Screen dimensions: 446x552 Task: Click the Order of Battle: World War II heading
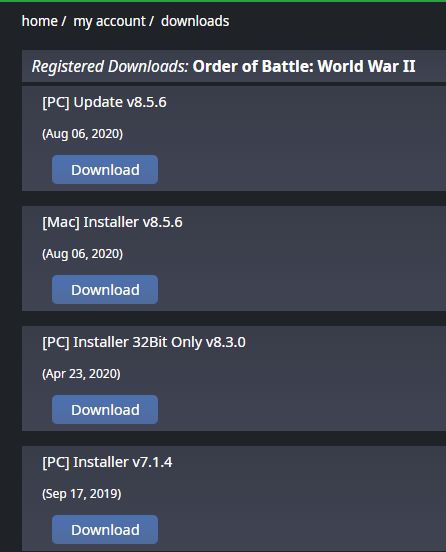[304, 66]
